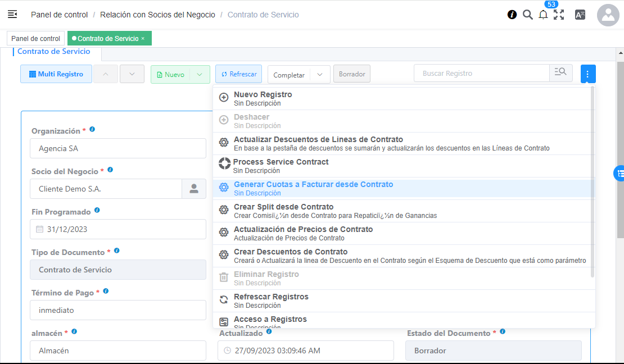
Task: Switch to the Panel de control tab
Action: (35, 38)
